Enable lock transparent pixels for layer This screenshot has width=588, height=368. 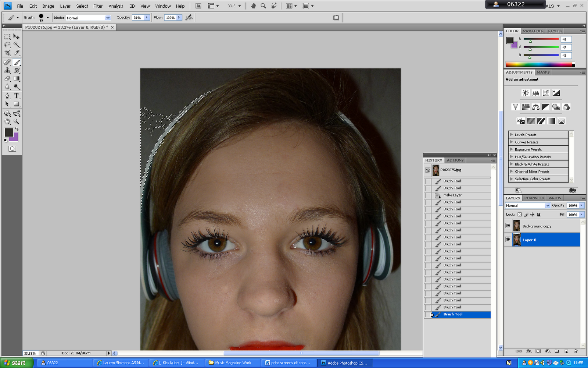(x=520, y=215)
